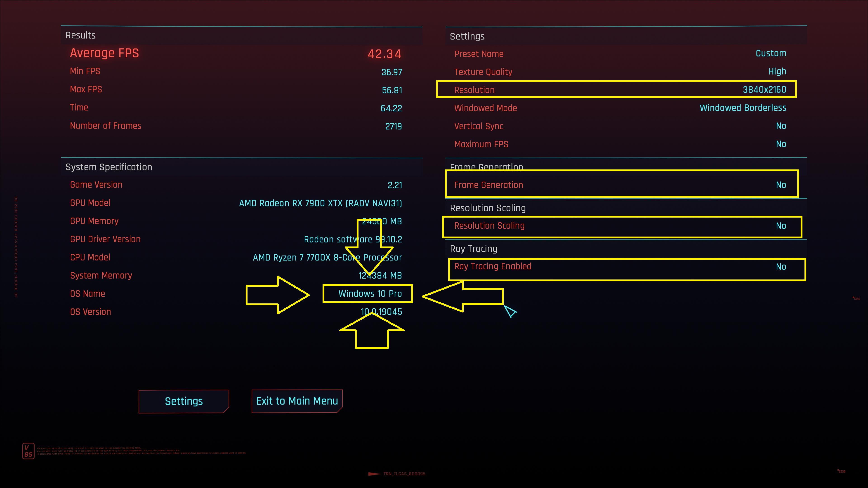
Task: Click the Results section header
Action: 80,35
